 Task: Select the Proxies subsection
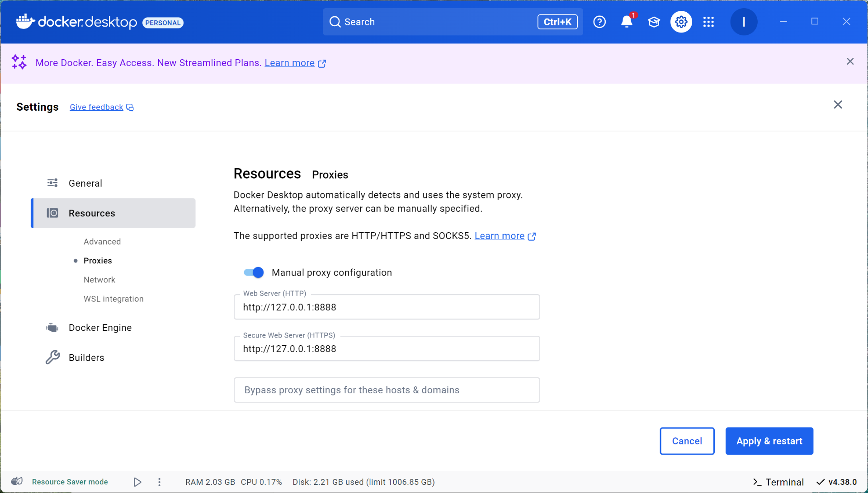pyautogui.click(x=98, y=261)
